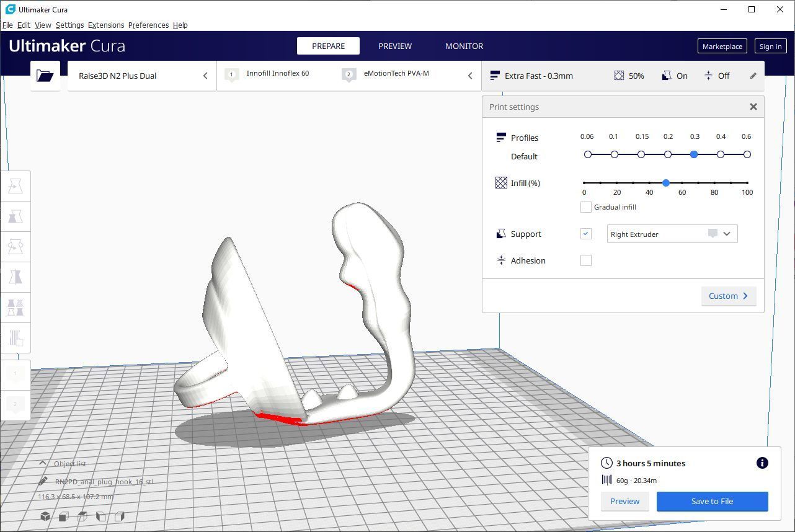795x532 pixels.
Task: Select the Mirror tool in left toolbar
Action: pyautogui.click(x=16, y=277)
